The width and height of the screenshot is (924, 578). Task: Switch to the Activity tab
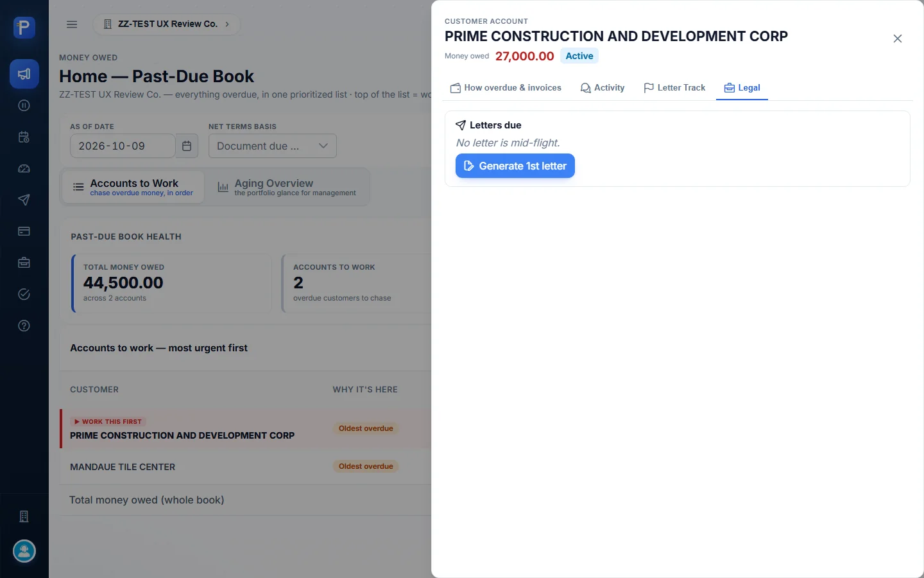[603, 88]
